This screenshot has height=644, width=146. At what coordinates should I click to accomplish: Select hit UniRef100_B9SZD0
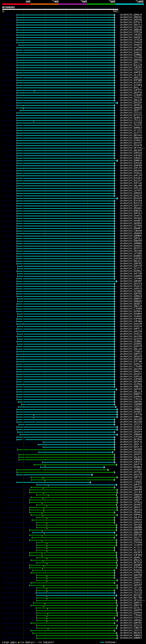[131, 103]
